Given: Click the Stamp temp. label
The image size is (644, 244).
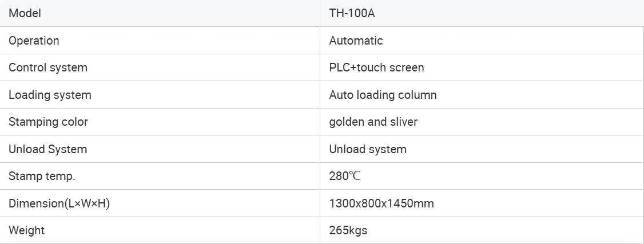Looking at the screenshot, I should 42,176.
